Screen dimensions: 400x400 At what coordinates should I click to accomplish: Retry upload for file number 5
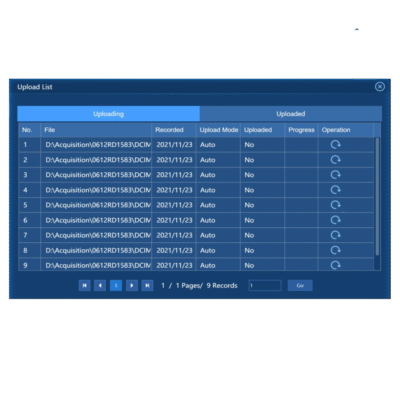point(335,205)
